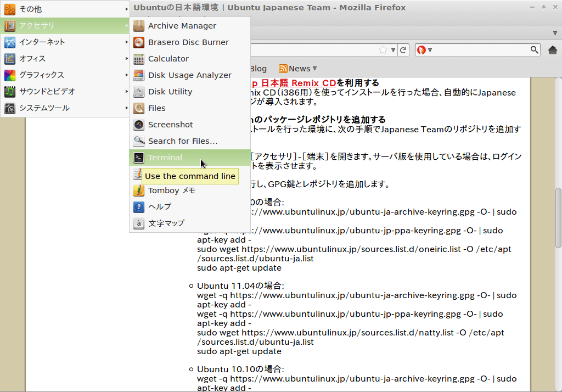
Task: Click the Files icon
Action: (x=139, y=108)
